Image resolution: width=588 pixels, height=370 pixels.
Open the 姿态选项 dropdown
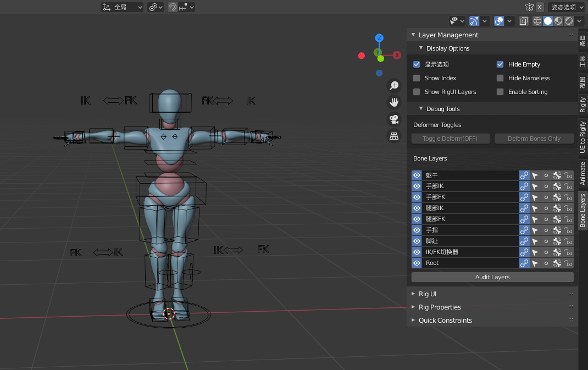pos(567,7)
